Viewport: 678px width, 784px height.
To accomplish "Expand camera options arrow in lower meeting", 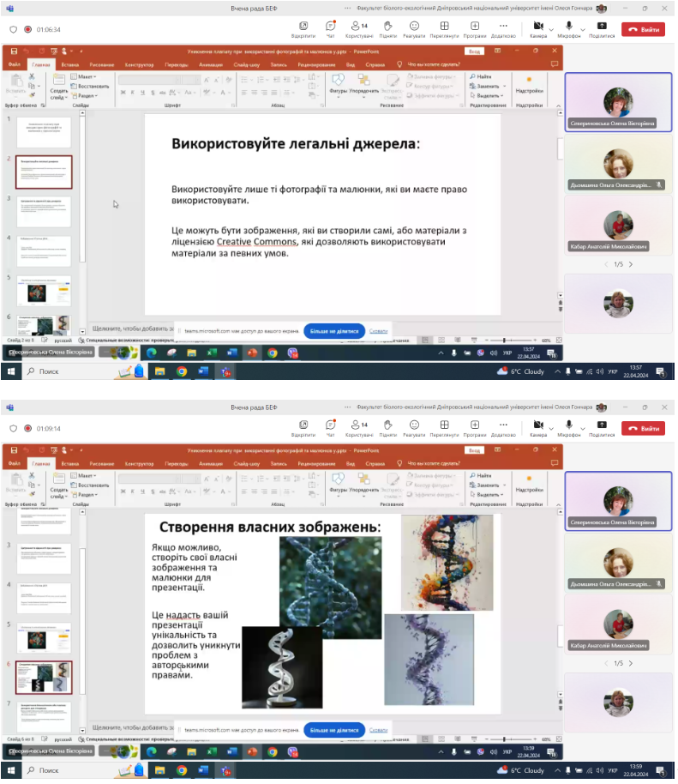I will point(551,429).
